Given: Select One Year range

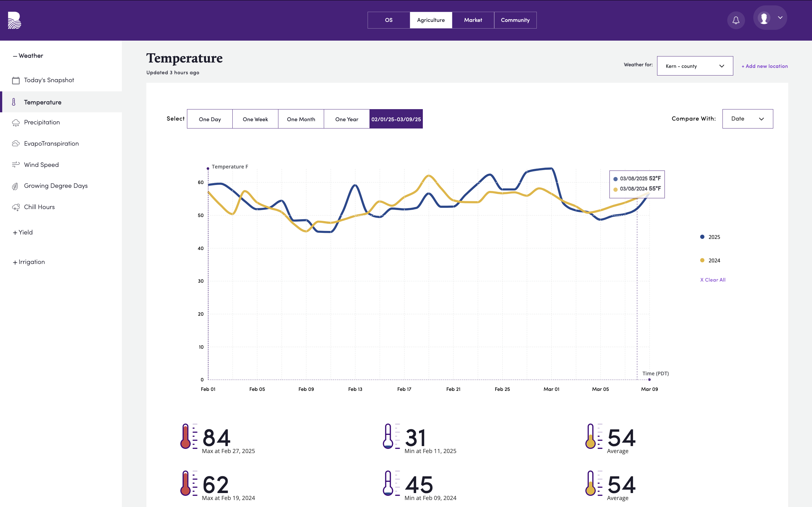Looking at the screenshot, I should (346, 119).
